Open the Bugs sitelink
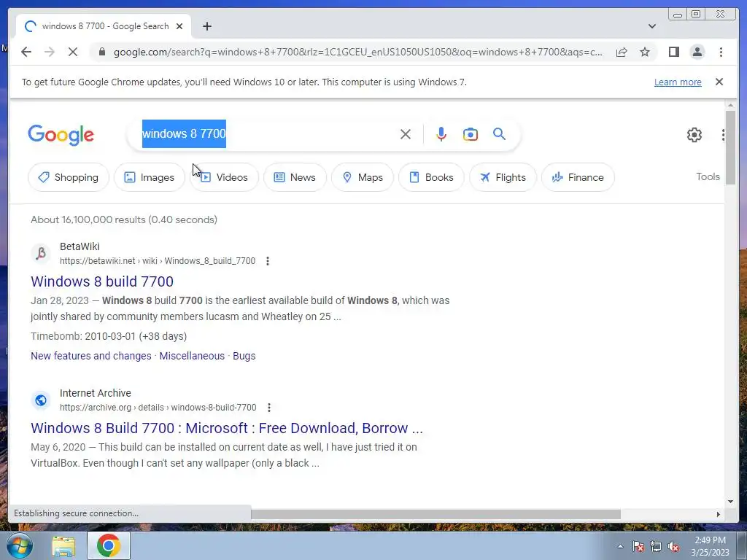 (244, 356)
